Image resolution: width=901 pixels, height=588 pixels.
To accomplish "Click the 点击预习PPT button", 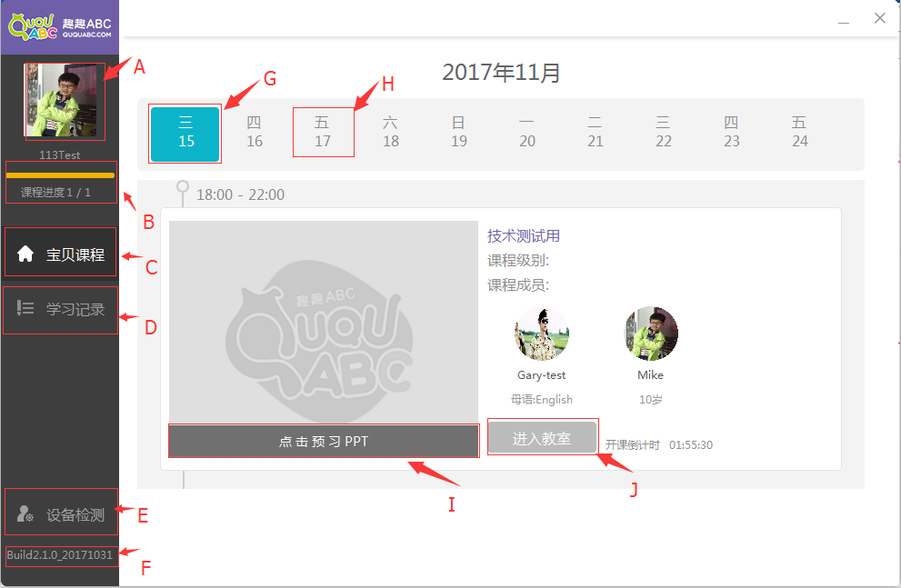I will pos(324,441).
